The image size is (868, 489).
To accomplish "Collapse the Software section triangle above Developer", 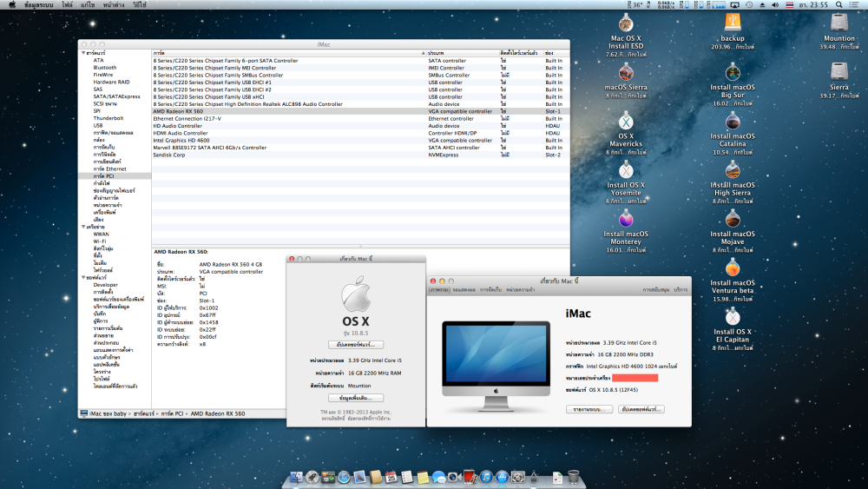I will 83,277.
